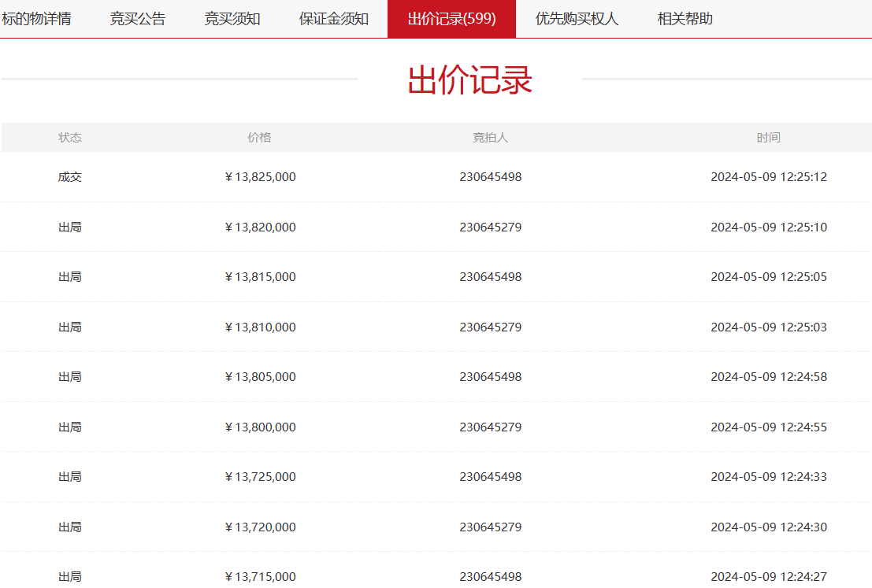The height and width of the screenshot is (588, 872).
Task: Click the 出价记录(599) tab
Action: [451, 19]
